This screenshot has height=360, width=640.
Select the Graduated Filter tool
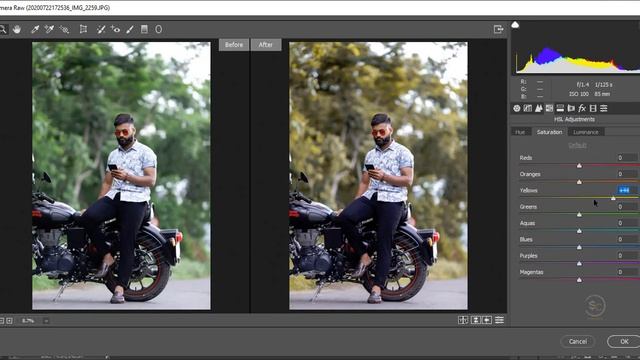(x=144, y=29)
